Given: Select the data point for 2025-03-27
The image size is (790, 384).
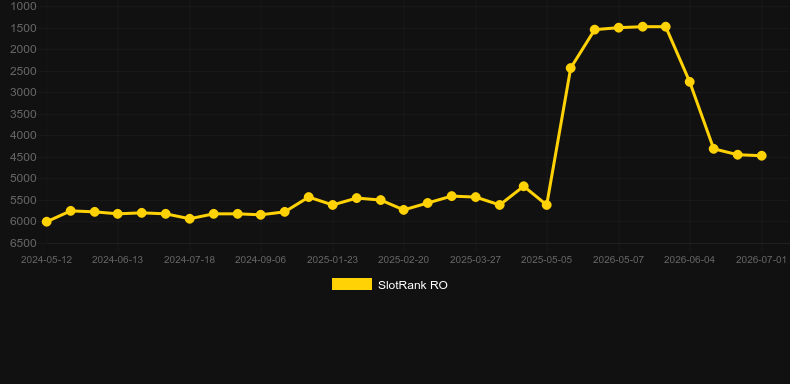Looking at the screenshot, I should (475, 197).
